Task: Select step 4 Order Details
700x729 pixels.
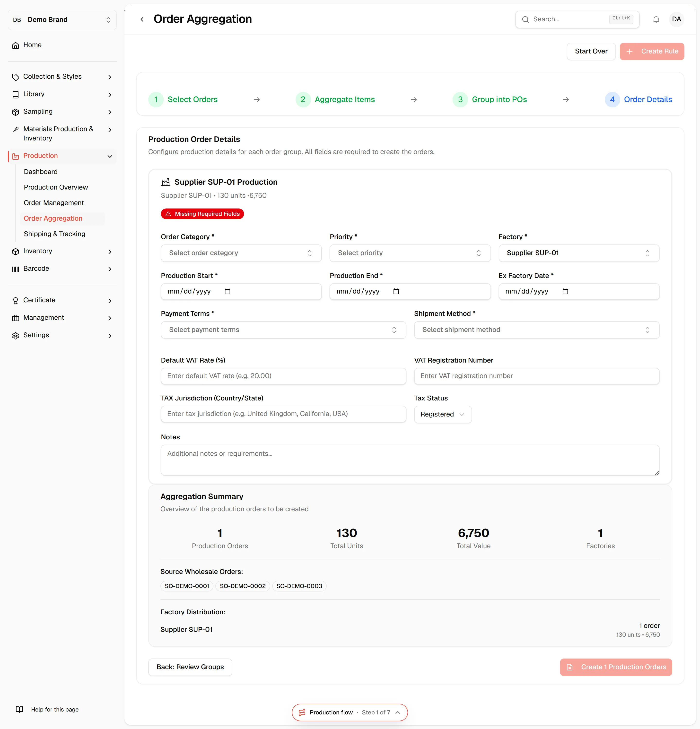Action: 638,99
